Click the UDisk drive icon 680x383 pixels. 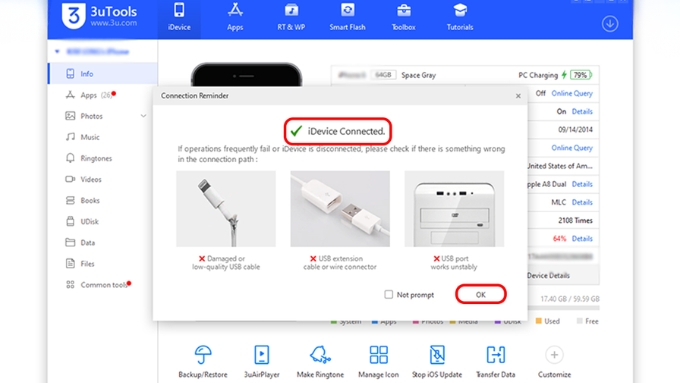click(70, 221)
